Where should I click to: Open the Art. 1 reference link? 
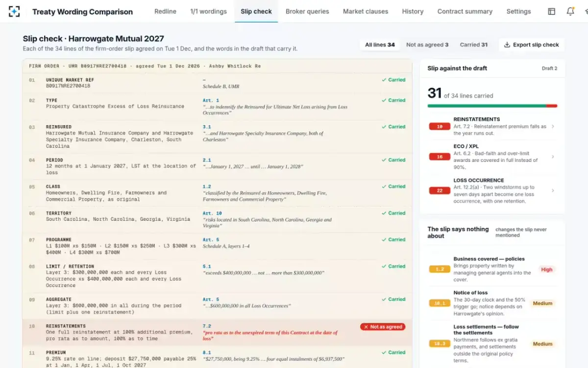click(x=211, y=101)
